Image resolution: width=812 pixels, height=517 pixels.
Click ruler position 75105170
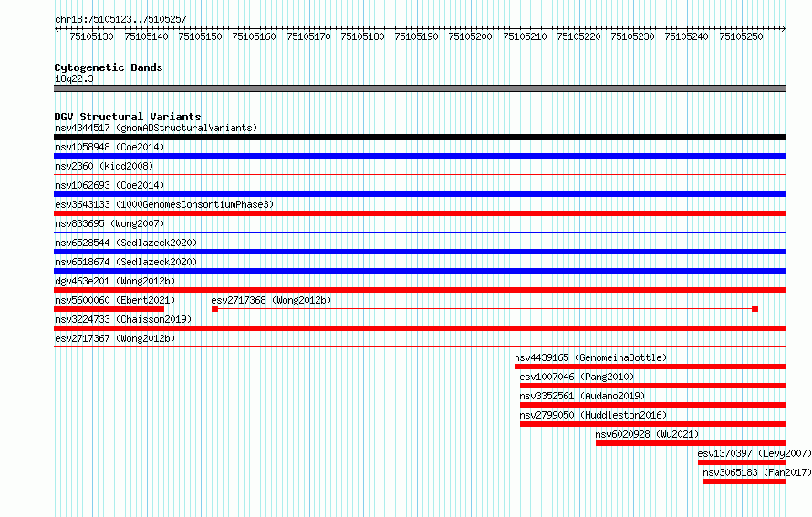308,36
